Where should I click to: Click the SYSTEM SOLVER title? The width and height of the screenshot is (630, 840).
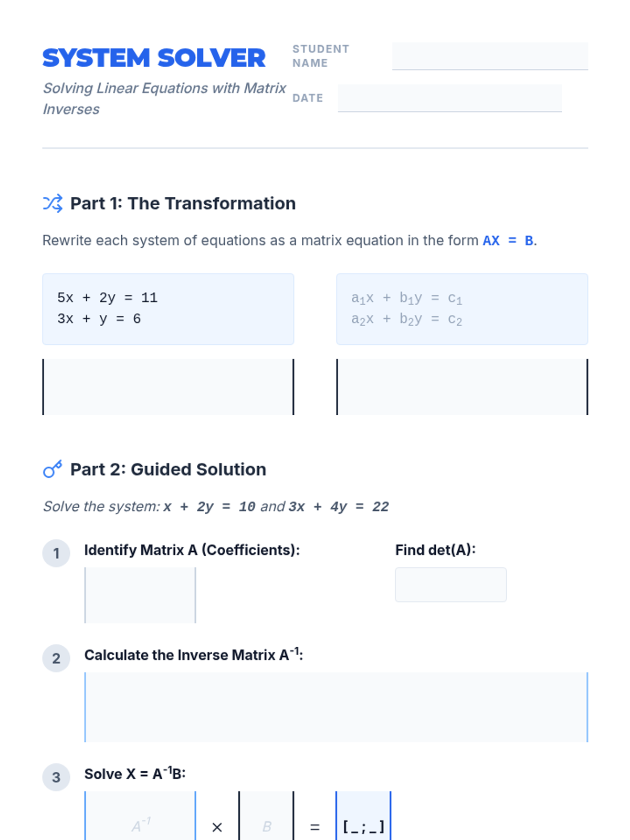(x=154, y=58)
